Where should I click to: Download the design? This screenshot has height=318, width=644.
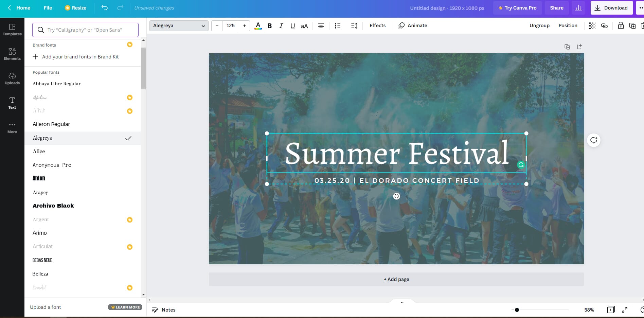click(612, 8)
